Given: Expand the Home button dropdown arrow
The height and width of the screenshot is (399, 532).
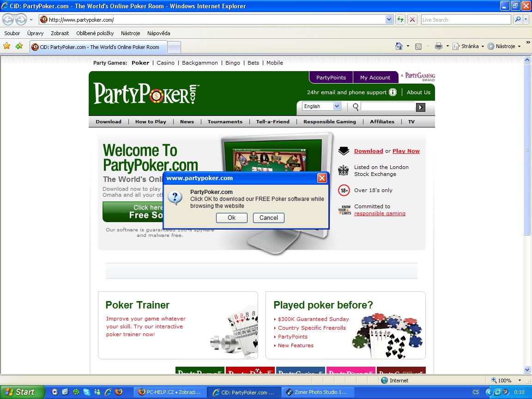Looking at the screenshot, I should point(408,46).
